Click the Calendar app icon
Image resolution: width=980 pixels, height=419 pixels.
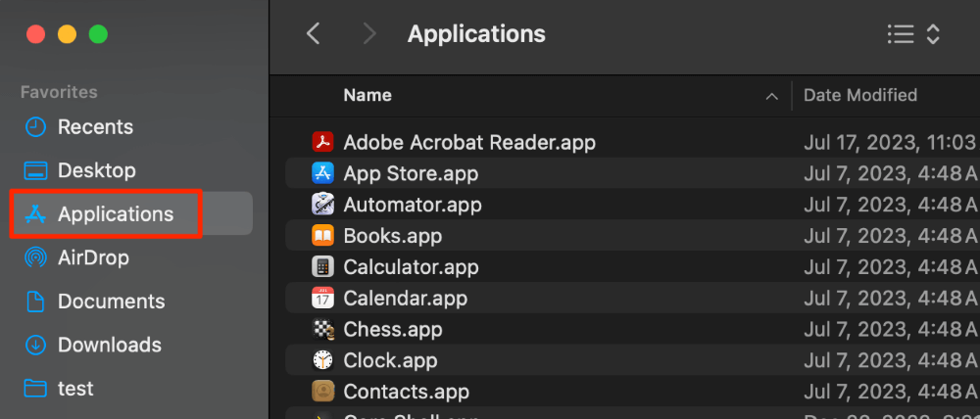coord(322,298)
